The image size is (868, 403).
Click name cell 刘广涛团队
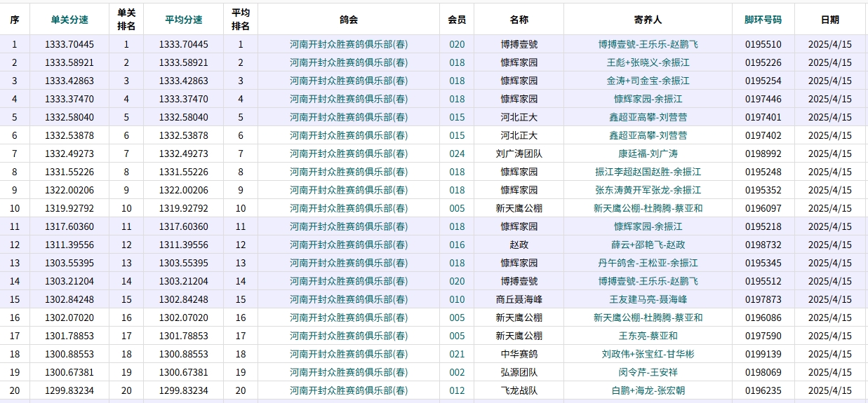519,153
